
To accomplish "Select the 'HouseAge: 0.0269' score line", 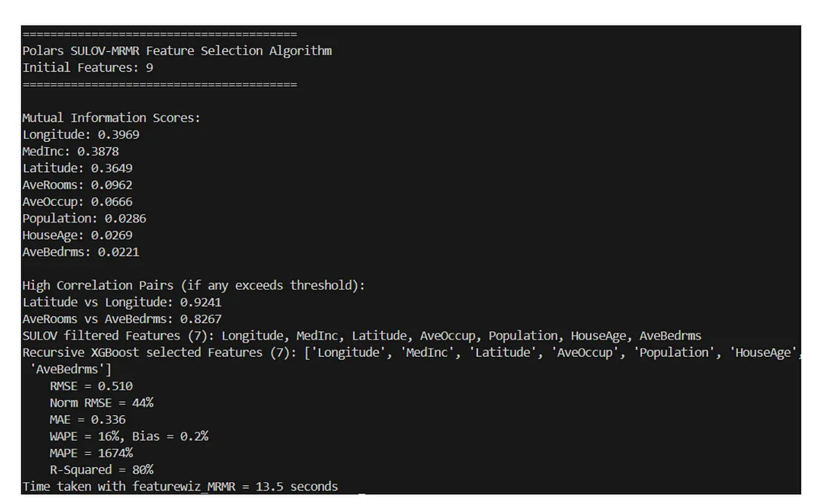I will pos(77,235).
